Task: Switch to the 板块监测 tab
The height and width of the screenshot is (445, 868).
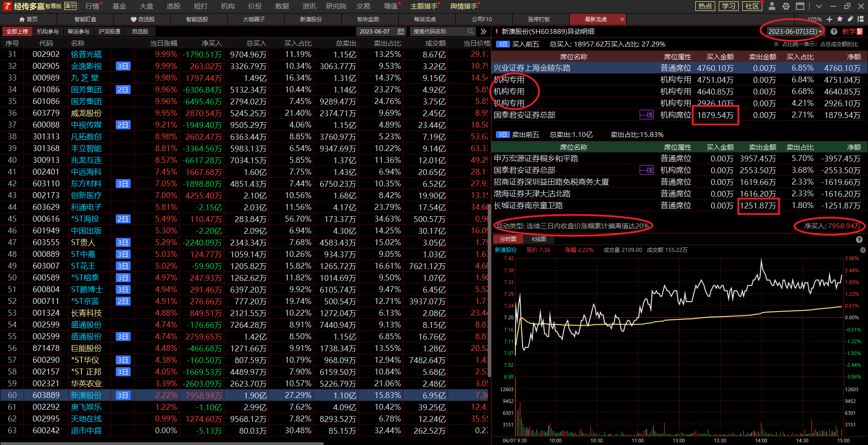Action: (368, 19)
